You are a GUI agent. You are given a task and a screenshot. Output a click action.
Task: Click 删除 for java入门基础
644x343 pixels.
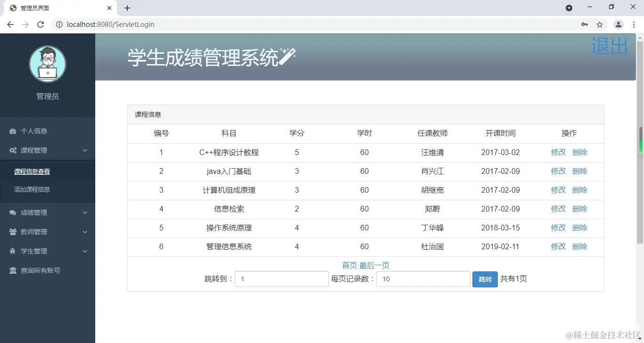point(580,171)
